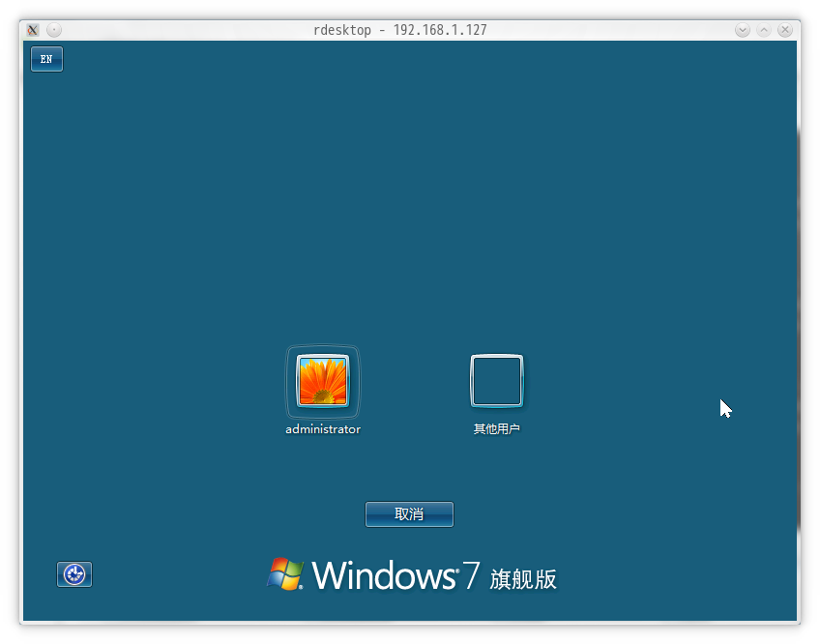Open the rdesktop window menu X icon

33,30
